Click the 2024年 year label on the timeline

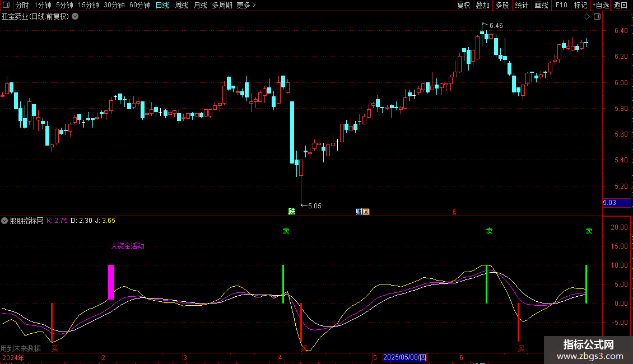13,357
